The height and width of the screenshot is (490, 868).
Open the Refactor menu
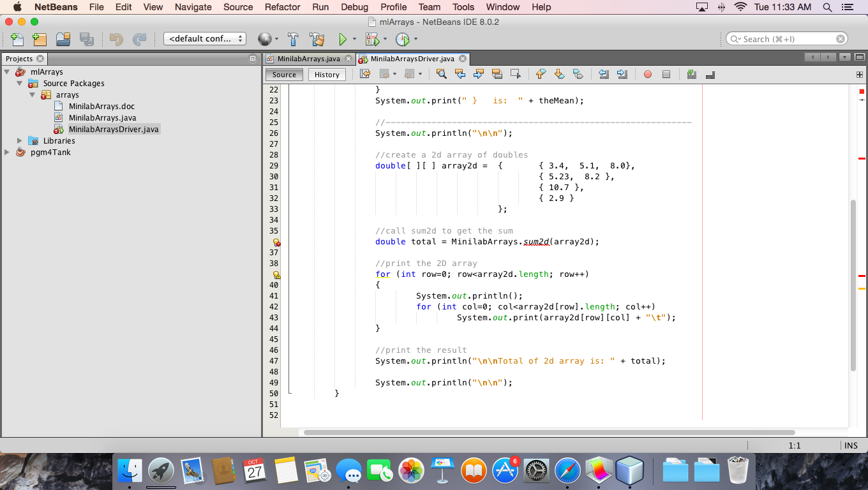point(282,7)
